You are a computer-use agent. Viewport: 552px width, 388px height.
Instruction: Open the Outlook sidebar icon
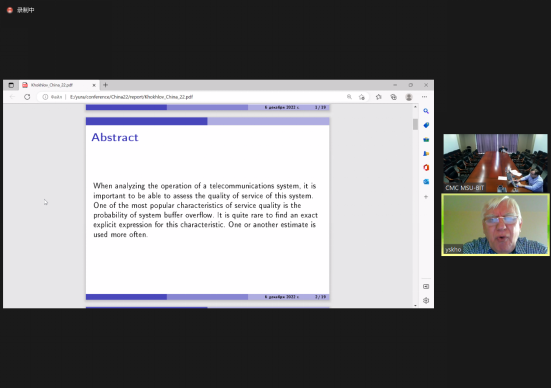click(x=426, y=182)
